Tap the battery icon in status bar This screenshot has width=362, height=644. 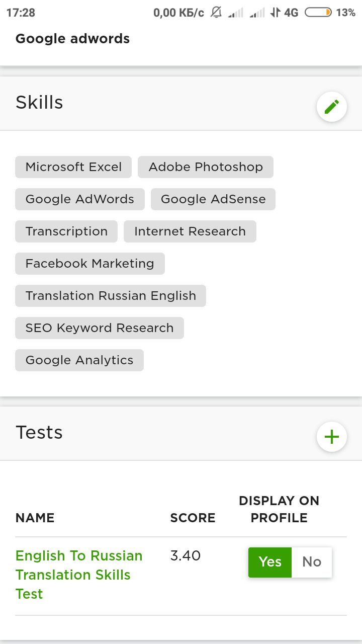pos(318,13)
